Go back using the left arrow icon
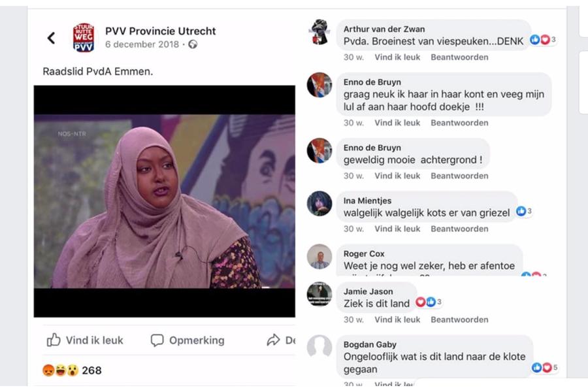This screenshot has width=588, height=392. pyautogui.click(x=51, y=37)
